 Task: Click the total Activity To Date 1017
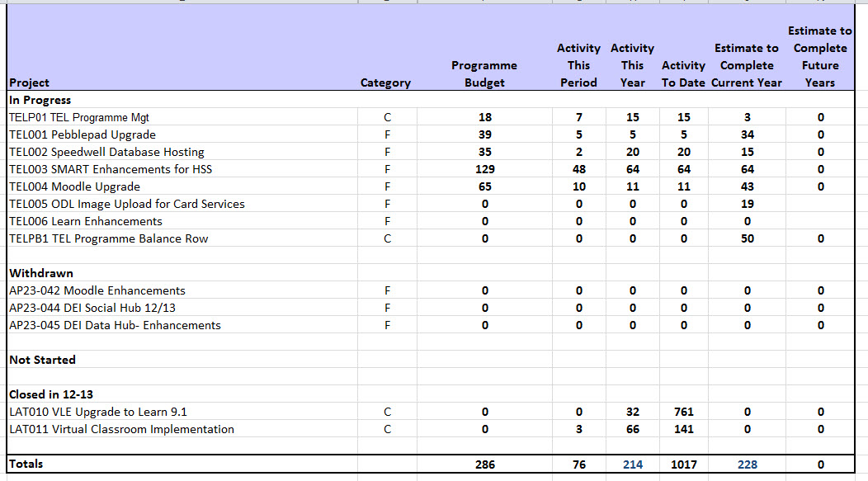click(683, 464)
